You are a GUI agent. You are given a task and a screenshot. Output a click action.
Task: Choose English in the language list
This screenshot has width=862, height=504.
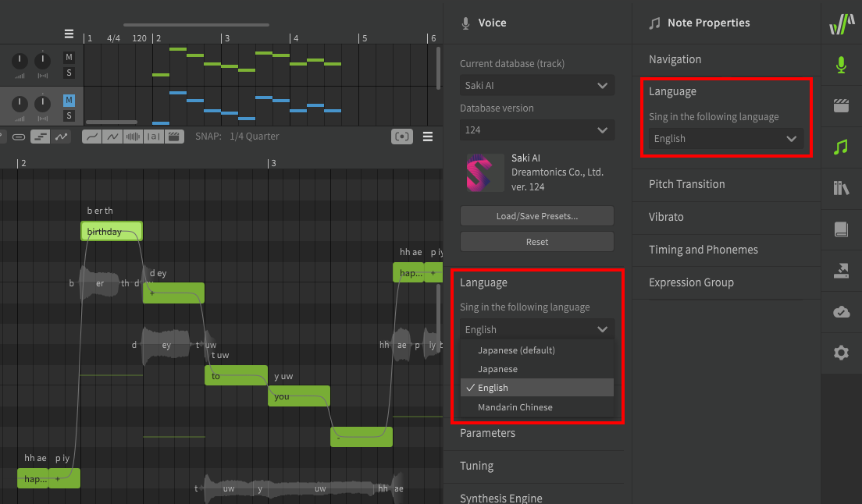[x=536, y=388]
